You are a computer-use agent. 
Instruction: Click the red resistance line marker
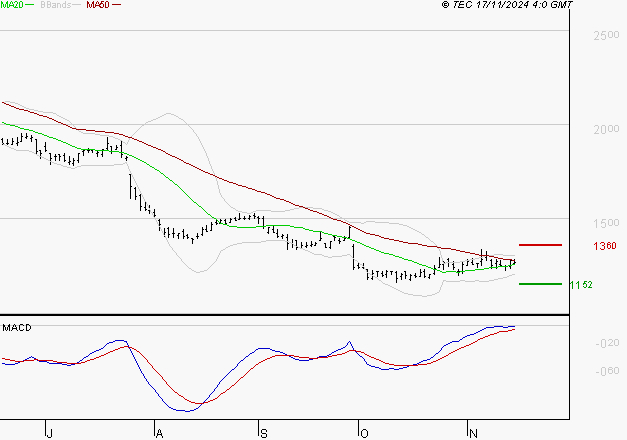540,244
